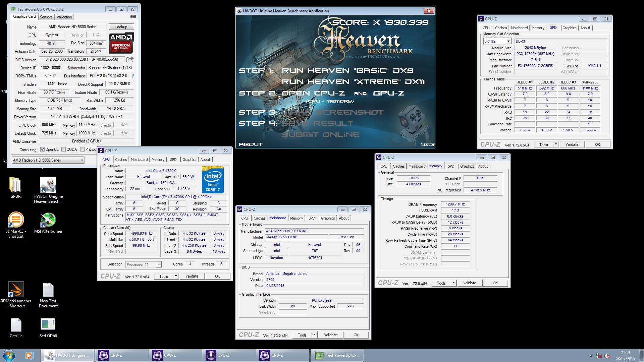Open the GPUPI folder on desktop
The image size is (644, 362).
16,185
